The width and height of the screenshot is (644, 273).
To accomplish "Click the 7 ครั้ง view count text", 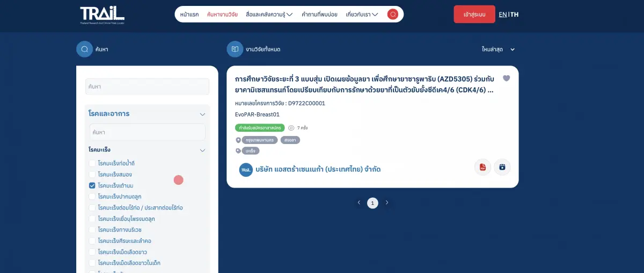I will [x=302, y=128].
